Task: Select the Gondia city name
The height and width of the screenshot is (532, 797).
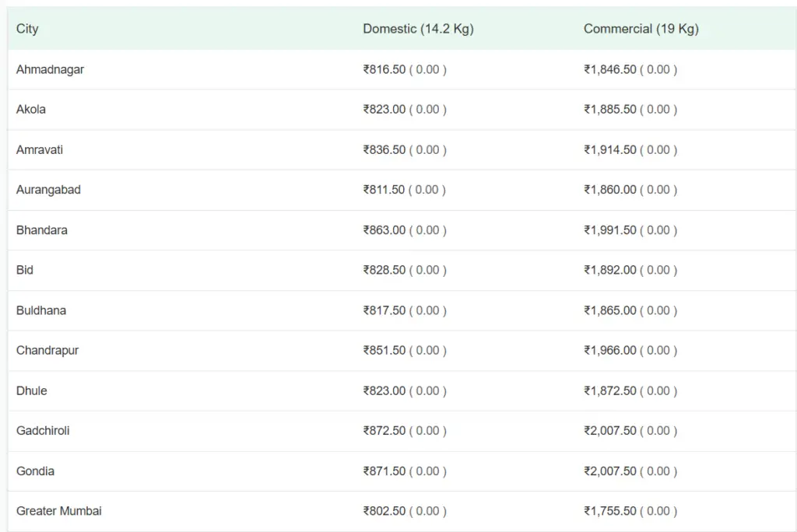Action: [35, 471]
